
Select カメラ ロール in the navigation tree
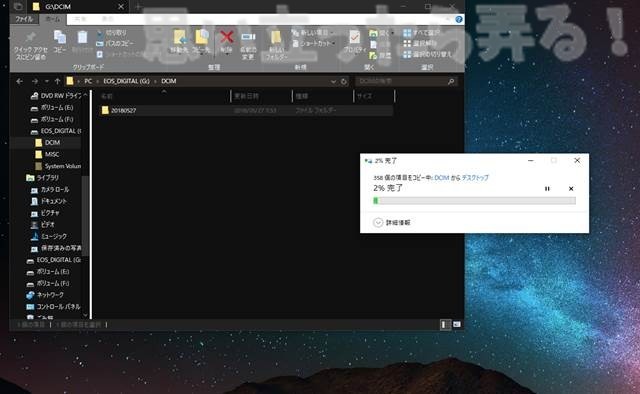[x=50, y=189]
